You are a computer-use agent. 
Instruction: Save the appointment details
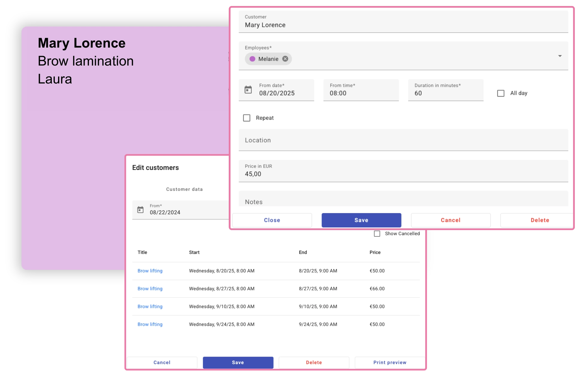pyautogui.click(x=361, y=220)
